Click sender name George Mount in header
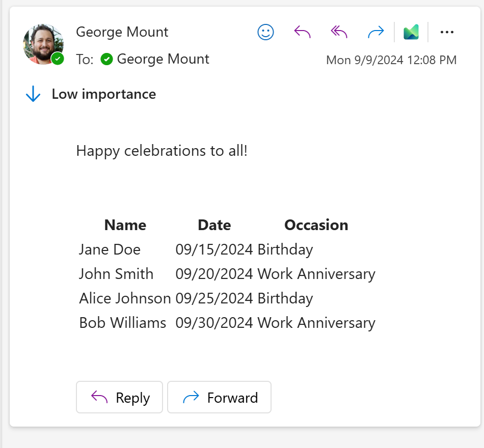 122,32
